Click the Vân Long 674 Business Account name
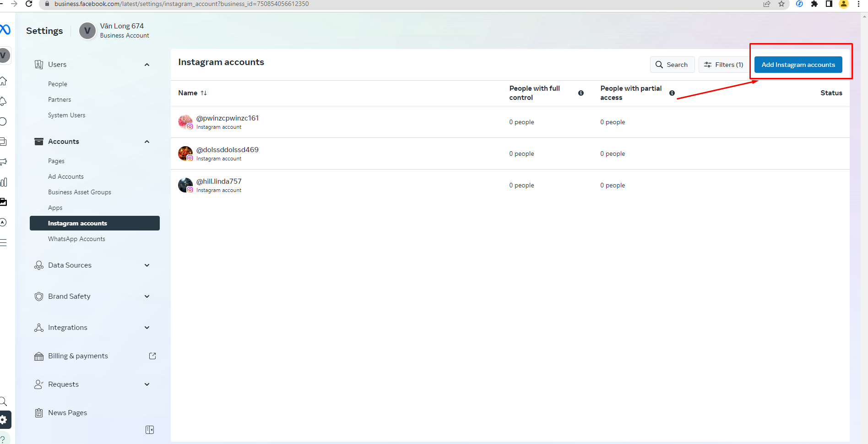 [x=125, y=30]
